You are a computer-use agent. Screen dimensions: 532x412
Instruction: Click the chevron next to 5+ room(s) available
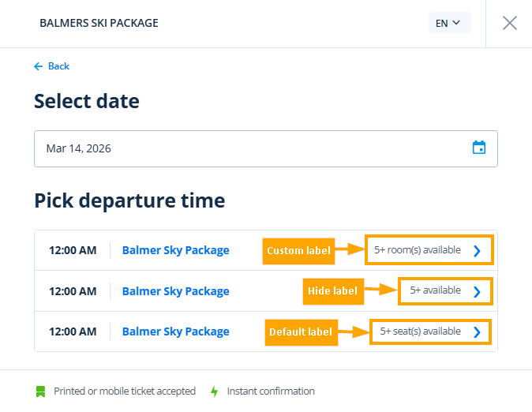click(x=477, y=251)
